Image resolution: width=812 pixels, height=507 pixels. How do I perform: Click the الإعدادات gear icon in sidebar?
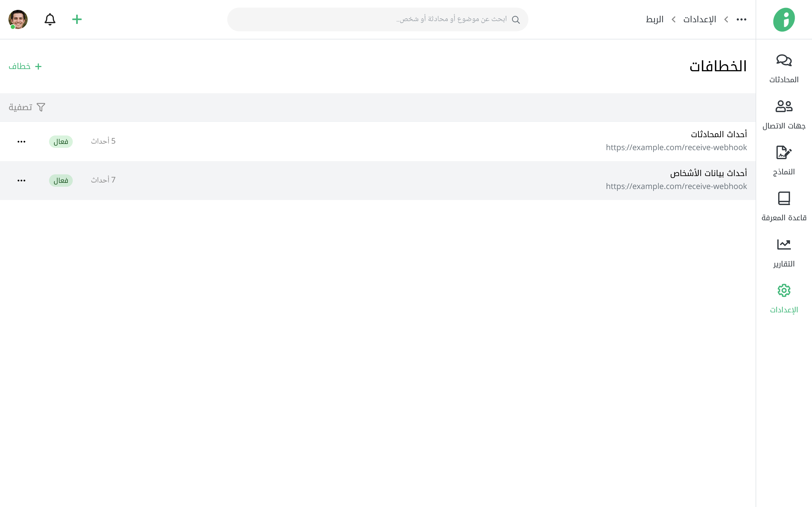pyautogui.click(x=784, y=290)
